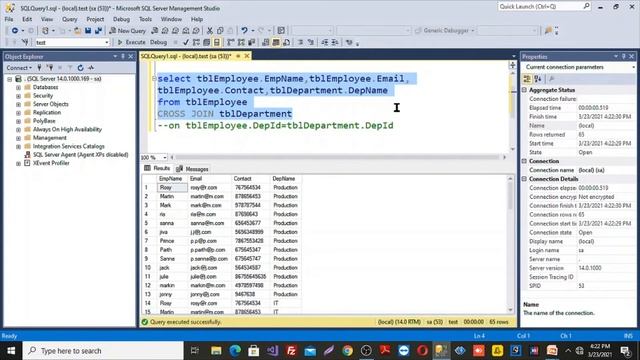Click the Save file icon
The width and height of the screenshot is (640, 360).
(88, 31)
